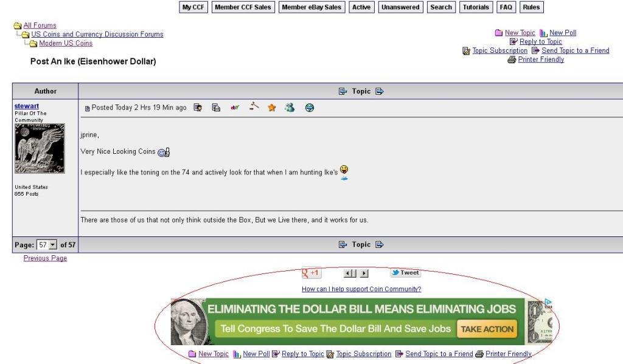View Unanswered topics
Screen dimensions: 623x364
coord(400,7)
